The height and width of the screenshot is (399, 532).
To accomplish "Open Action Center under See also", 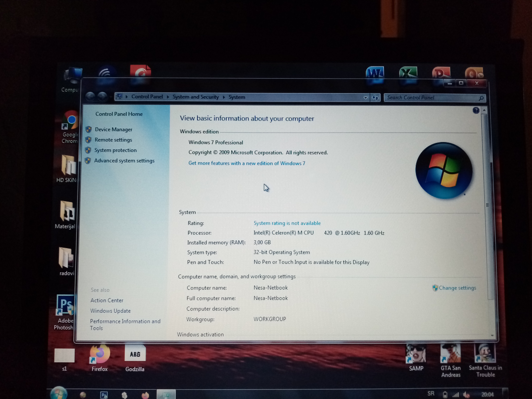I will pyautogui.click(x=107, y=300).
